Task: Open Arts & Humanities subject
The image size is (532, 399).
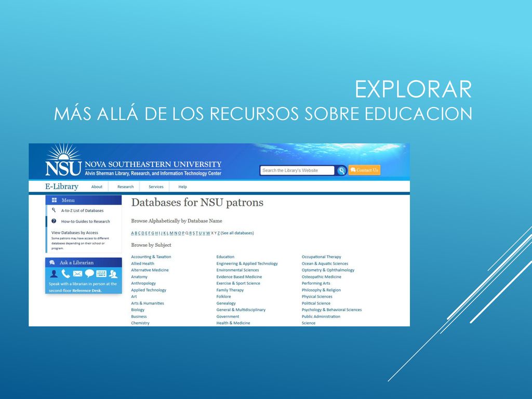Action: point(148,303)
